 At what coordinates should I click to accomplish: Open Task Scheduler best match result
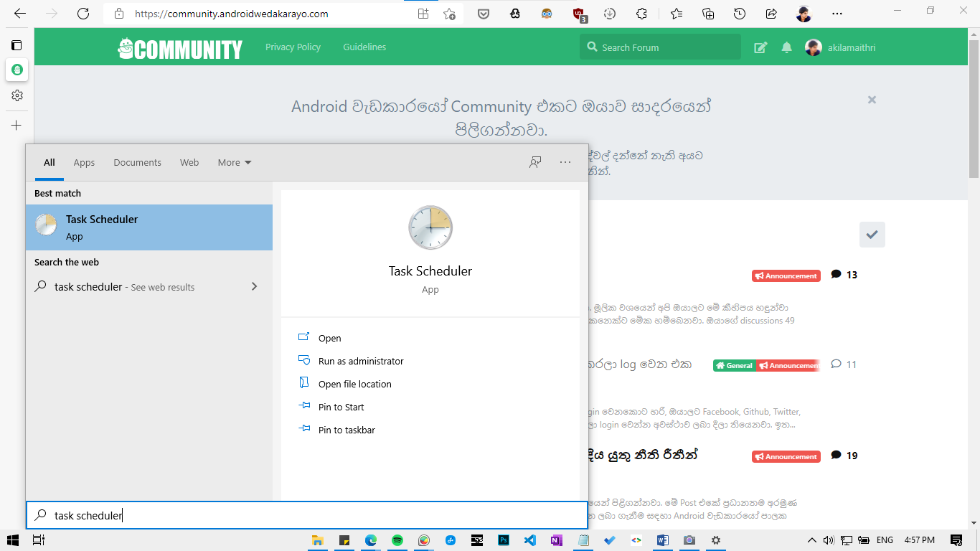pyautogui.click(x=149, y=227)
